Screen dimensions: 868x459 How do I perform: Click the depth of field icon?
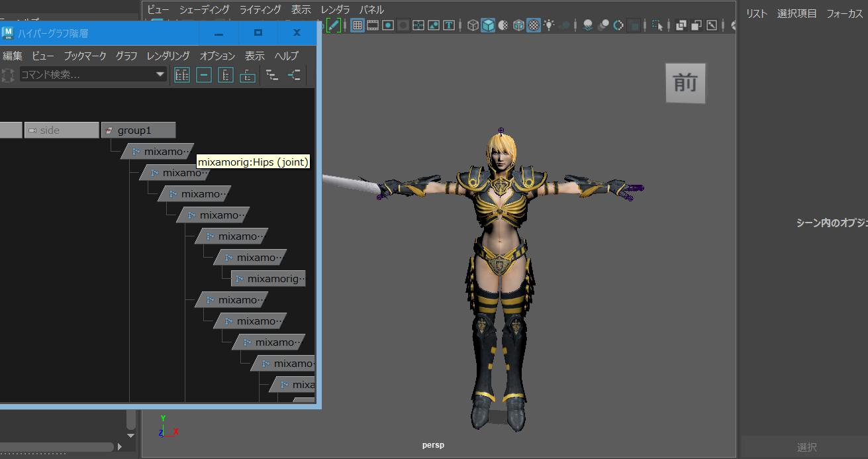tap(634, 25)
